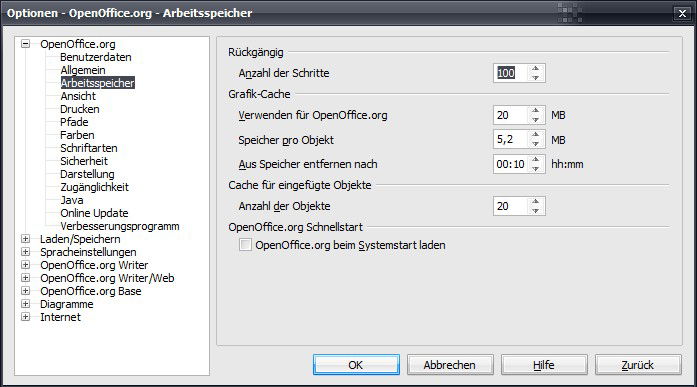Expand the Laden/Speichern node
The height and width of the screenshot is (387, 697).
point(26,239)
